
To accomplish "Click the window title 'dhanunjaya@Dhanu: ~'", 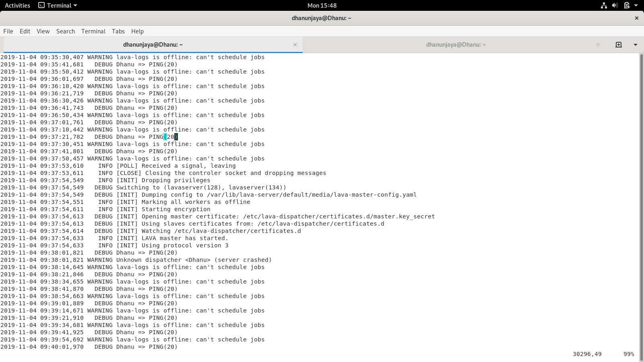I will click(322, 18).
